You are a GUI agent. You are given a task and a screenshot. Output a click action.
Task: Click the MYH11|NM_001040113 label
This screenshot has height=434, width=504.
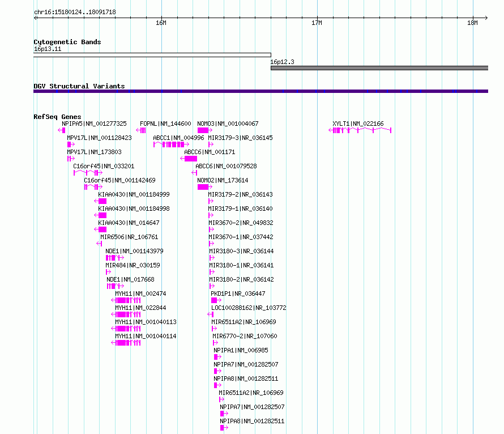click(x=146, y=322)
